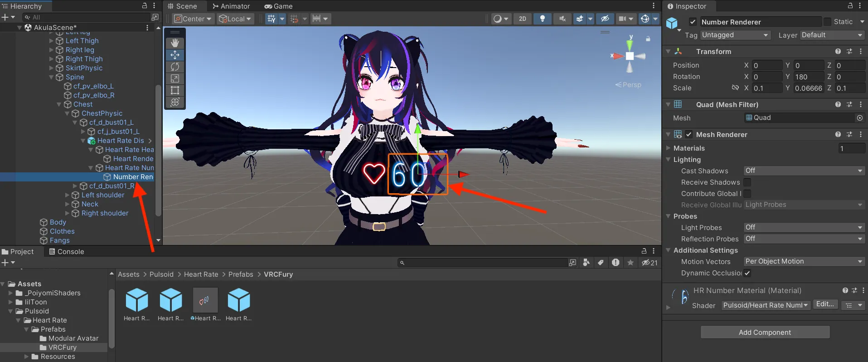The image size is (868, 362).
Task: Open AkulaScene options menu dots
Action: tap(147, 28)
